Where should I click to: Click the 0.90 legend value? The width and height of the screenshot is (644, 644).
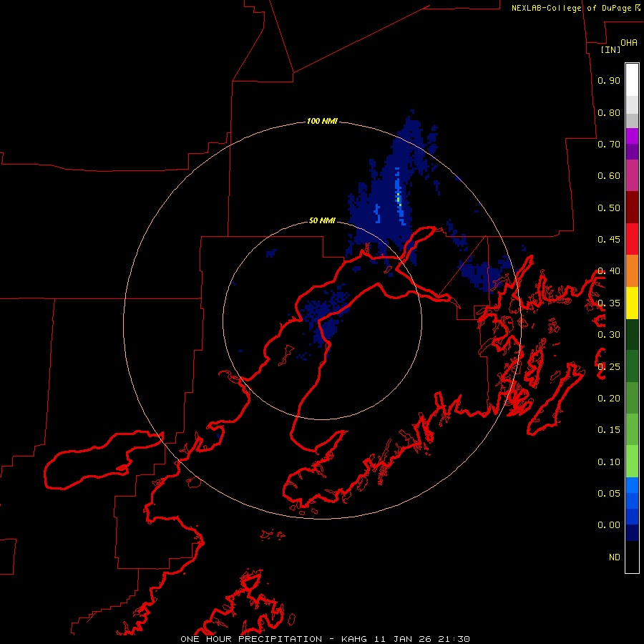click(x=609, y=80)
